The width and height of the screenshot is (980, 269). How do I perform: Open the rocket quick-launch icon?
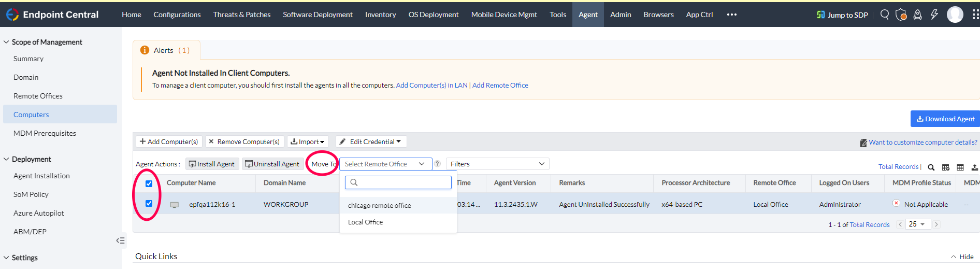917,15
